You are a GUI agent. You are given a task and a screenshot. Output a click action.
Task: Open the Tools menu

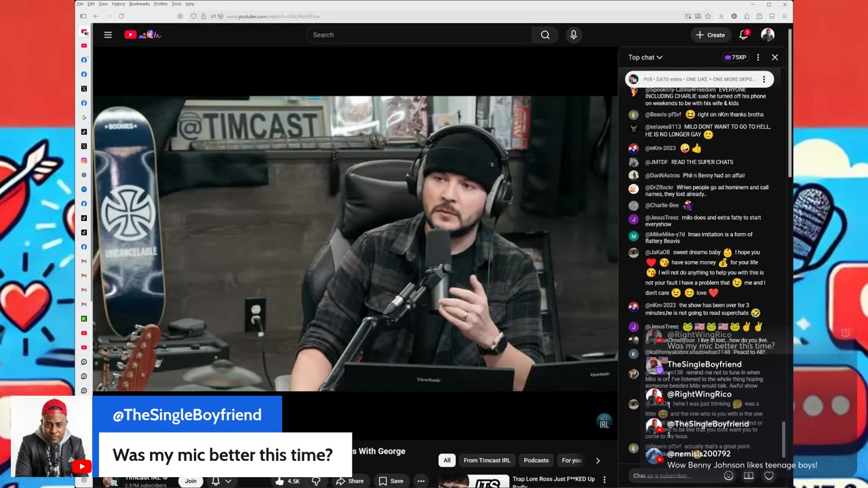click(x=176, y=4)
